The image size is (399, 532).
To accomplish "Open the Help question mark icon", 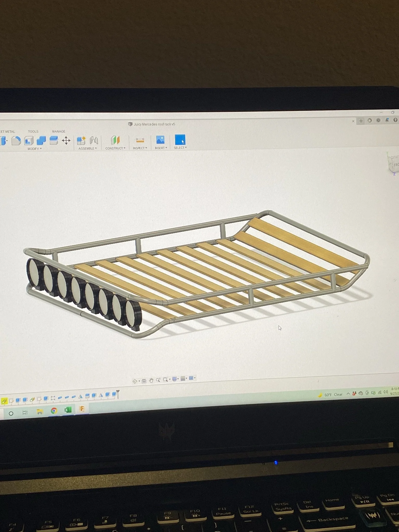I will pos(395,120).
